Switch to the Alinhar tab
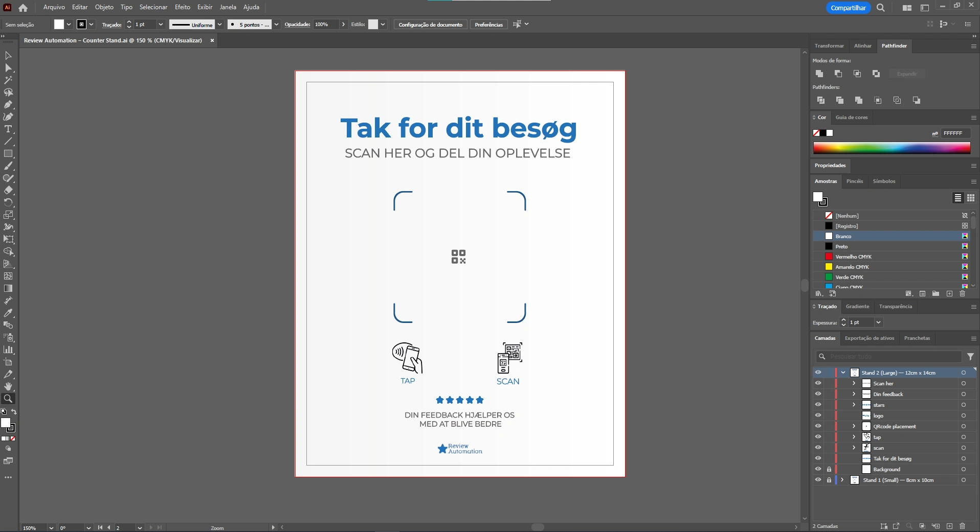The image size is (980, 532). [862, 46]
